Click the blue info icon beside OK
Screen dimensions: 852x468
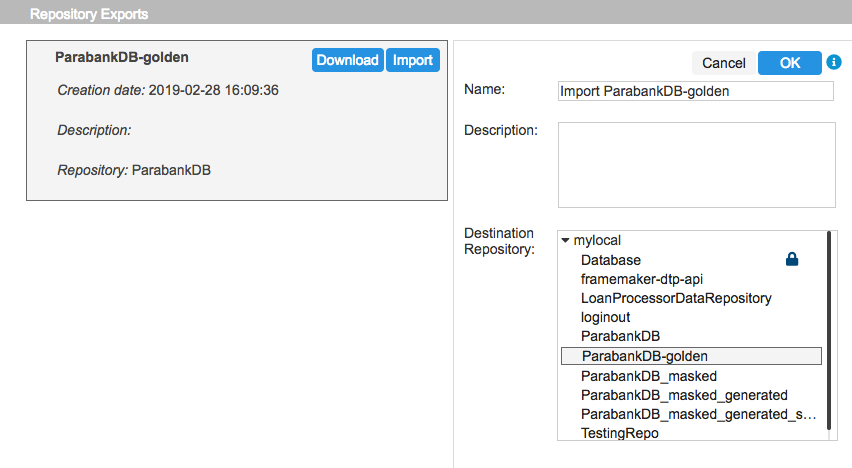(834, 62)
